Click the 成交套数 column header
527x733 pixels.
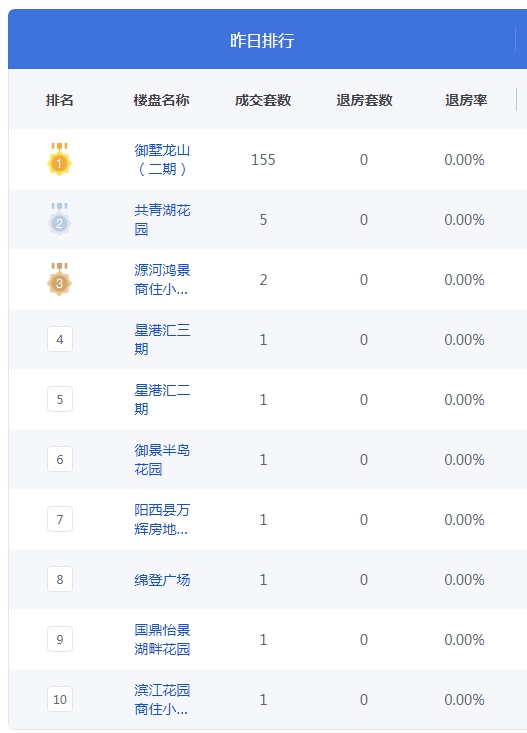pos(263,100)
